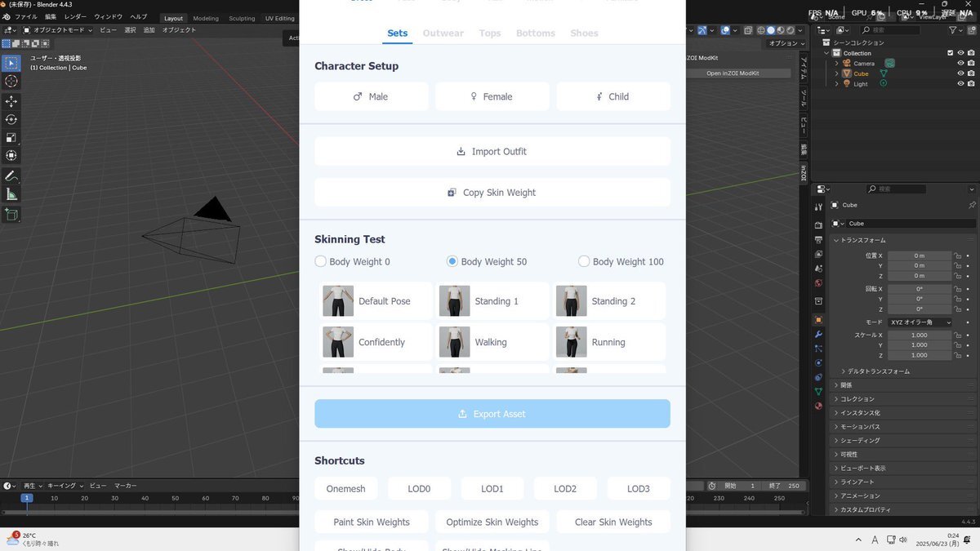Click the Copy Skin Weight button
Viewport: 980px width, 551px height.
coord(492,193)
